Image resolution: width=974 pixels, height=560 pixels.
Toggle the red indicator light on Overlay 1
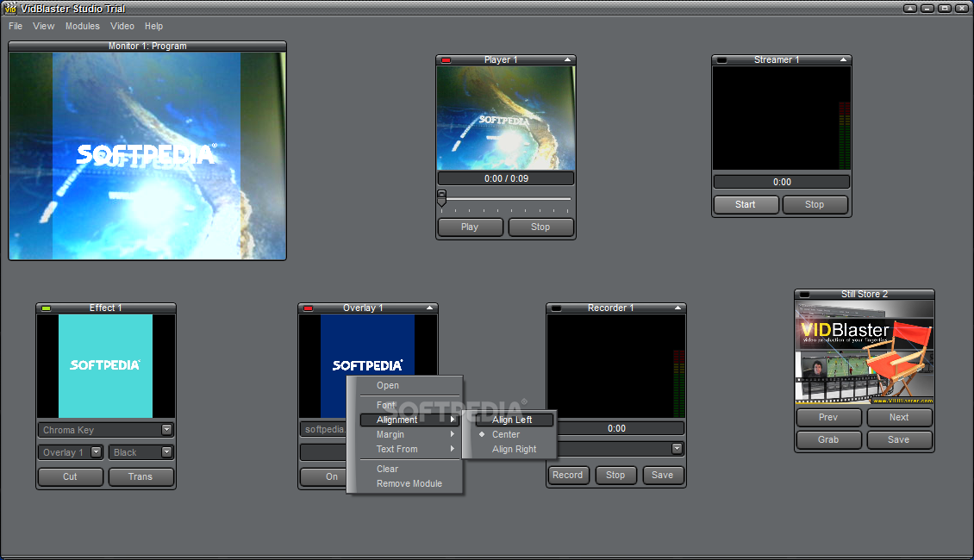click(308, 308)
